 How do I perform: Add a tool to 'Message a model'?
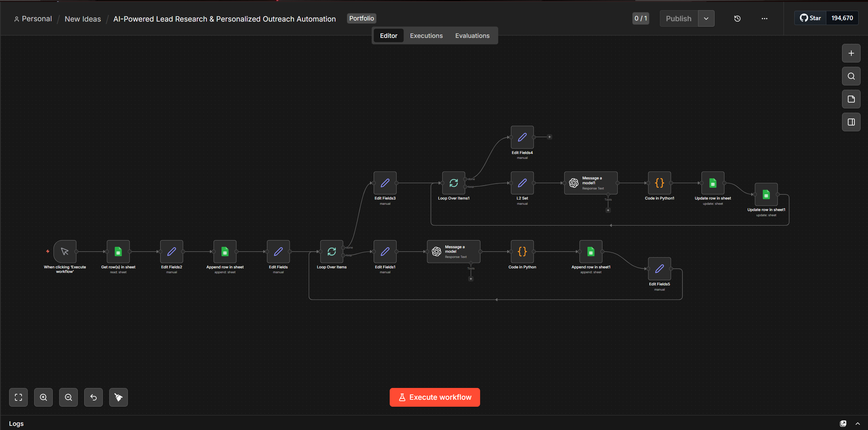pos(471,279)
